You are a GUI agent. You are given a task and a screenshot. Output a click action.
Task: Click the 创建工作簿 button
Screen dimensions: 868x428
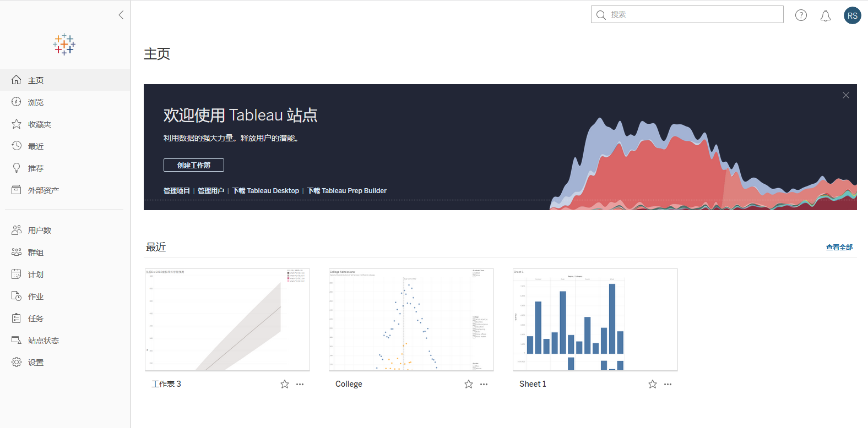click(194, 165)
